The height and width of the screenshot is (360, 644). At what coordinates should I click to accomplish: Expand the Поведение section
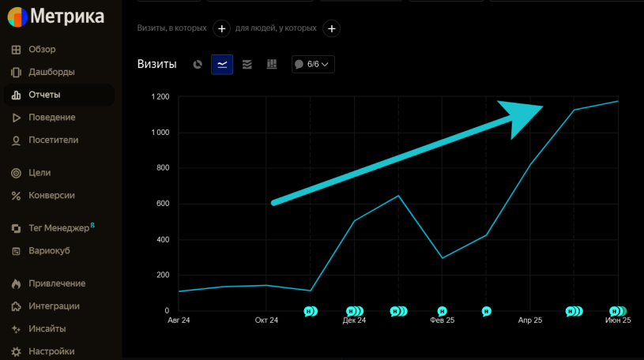tap(51, 118)
